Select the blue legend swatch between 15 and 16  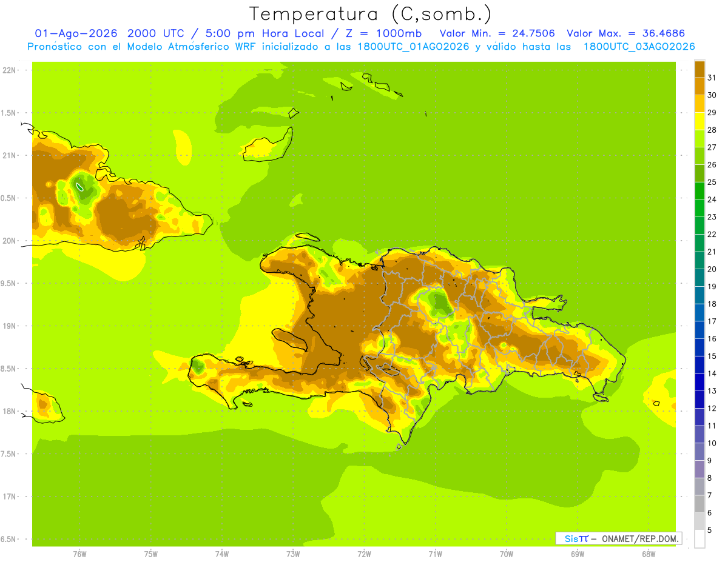coord(699,347)
